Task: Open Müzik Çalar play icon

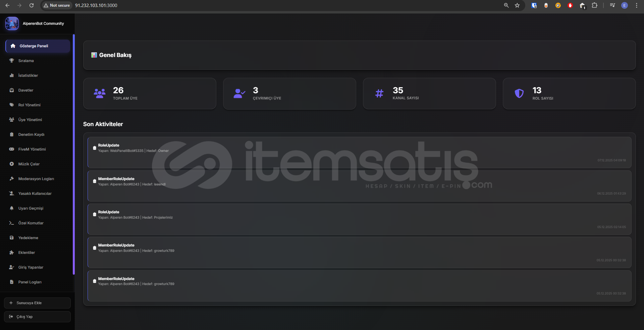Action: [x=12, y=164]
